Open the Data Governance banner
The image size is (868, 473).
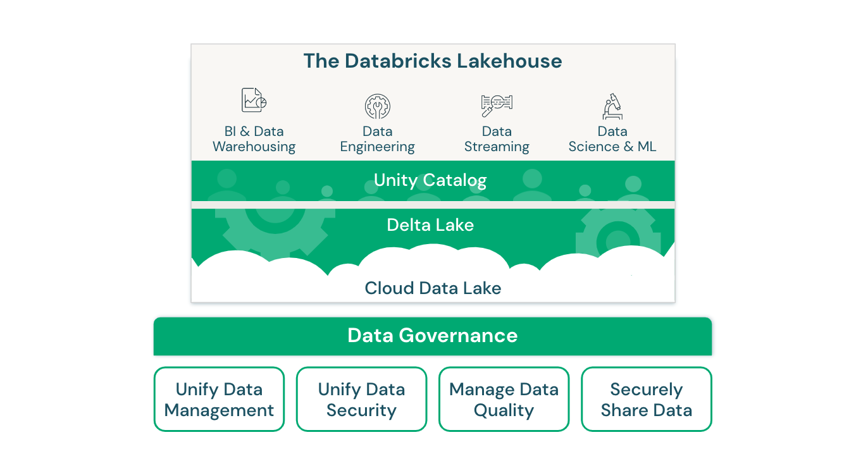[x=432, y=336]
